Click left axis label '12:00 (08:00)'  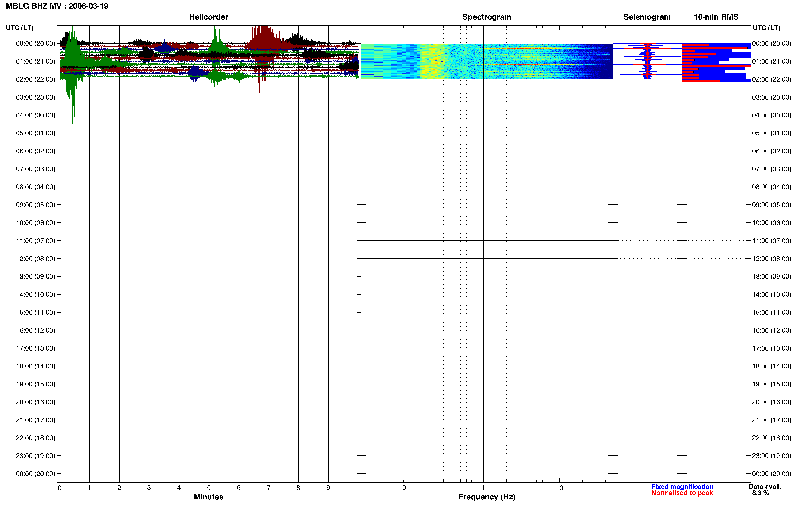36,259
